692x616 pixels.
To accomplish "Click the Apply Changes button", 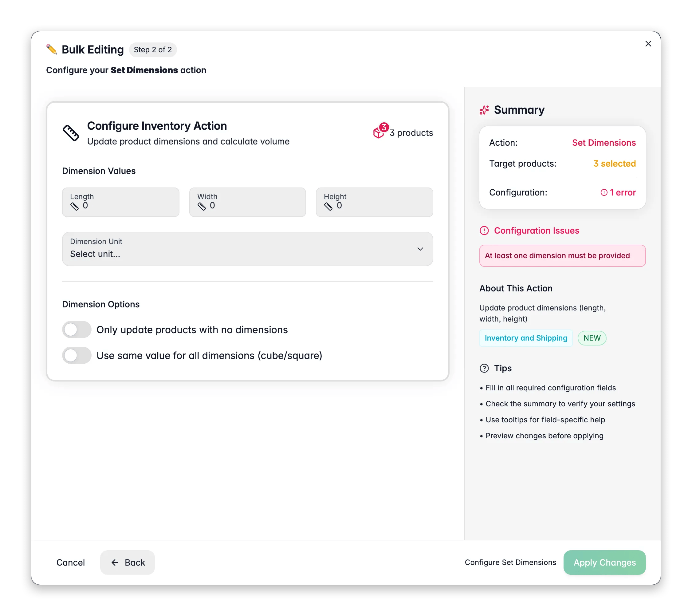I will click(604, 563).
